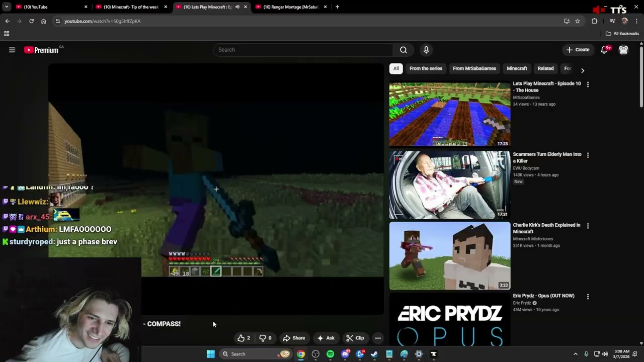Open more actions under the video
644x362 pixels.
pyautogui.click(x=378, y=338)
